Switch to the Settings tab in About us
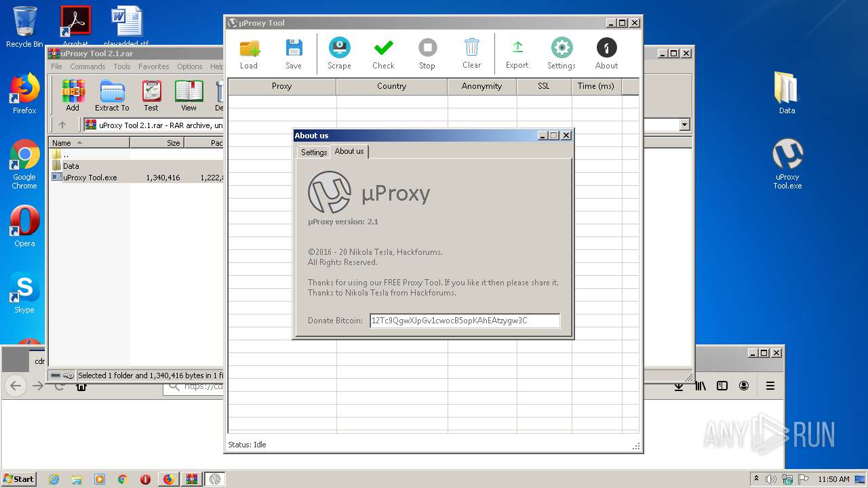Viewport: 868px width, 488px height. click(314, 152)
